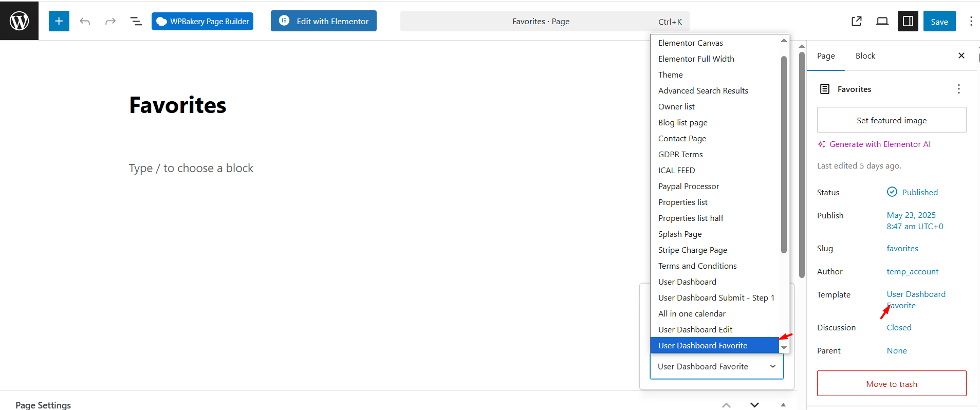
Task: Click the Published status link
Action: coord(919,192)
